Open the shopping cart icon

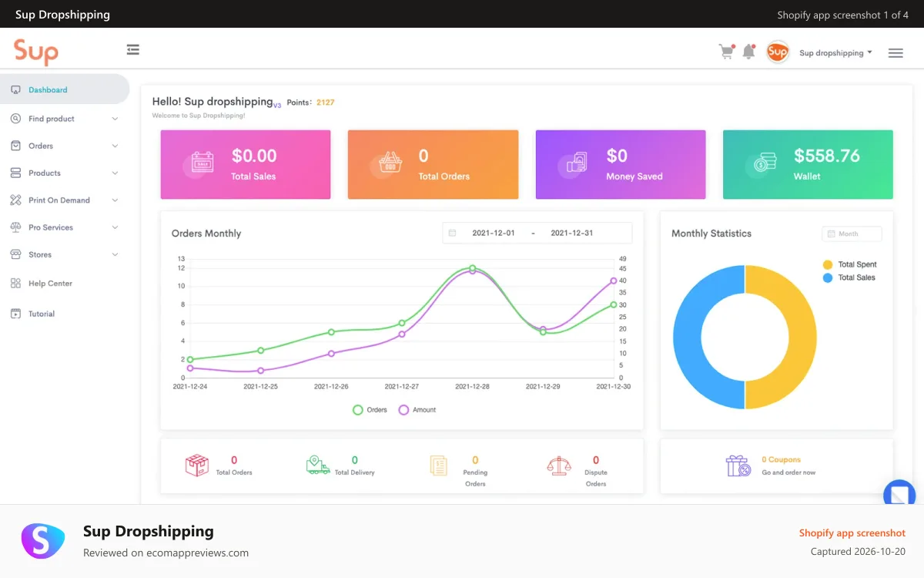click(726, 52)
